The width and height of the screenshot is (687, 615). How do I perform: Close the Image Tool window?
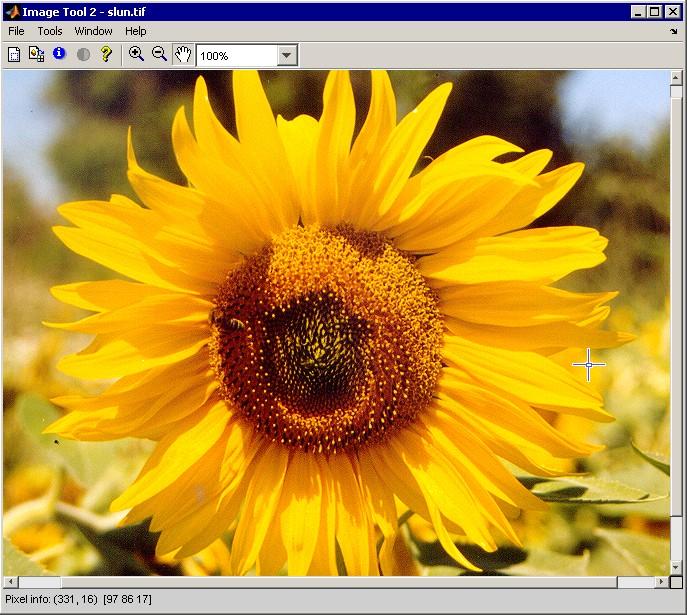(x=672, y=12)
